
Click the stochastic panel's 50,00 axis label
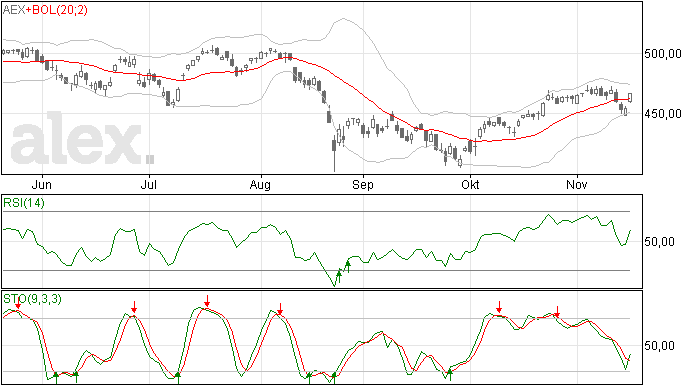[x=659, y=346]
